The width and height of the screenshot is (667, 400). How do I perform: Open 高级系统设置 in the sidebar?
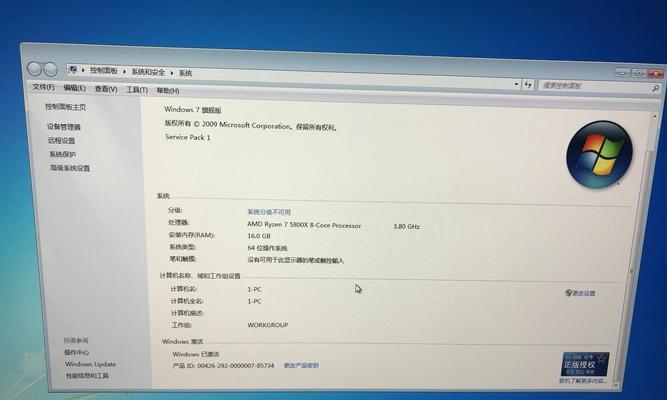click(70, 168)
